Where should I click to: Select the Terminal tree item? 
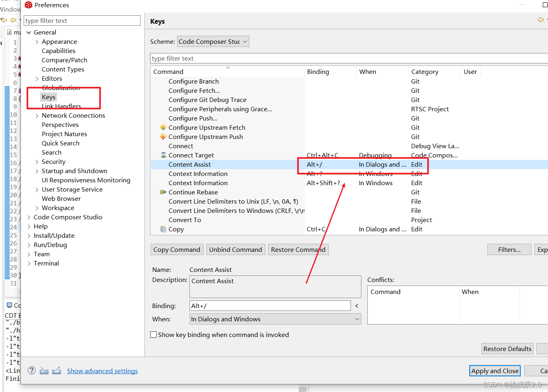46,263
